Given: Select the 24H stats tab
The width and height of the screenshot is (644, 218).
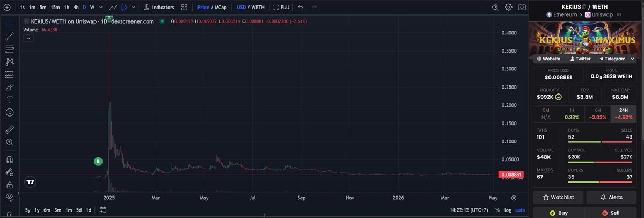Looking at the screenshot, I should pos(623,113).
